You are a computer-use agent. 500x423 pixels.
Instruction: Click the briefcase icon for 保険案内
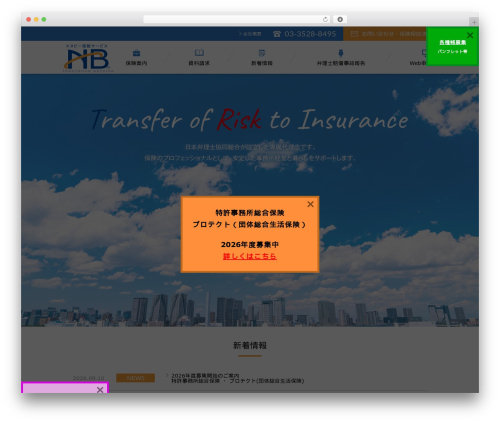coord(136,53)
